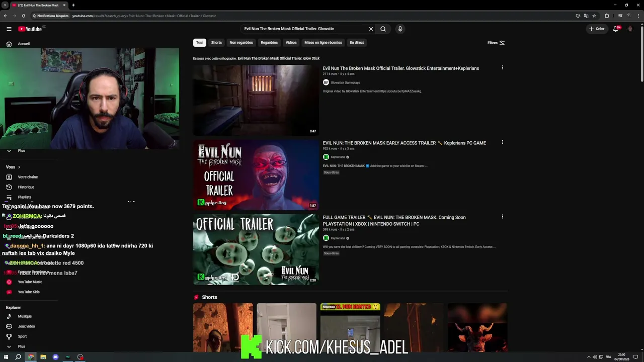Clear the search box with the X
The width and height of the screenshot is (644, 362).
click(371, 29)
